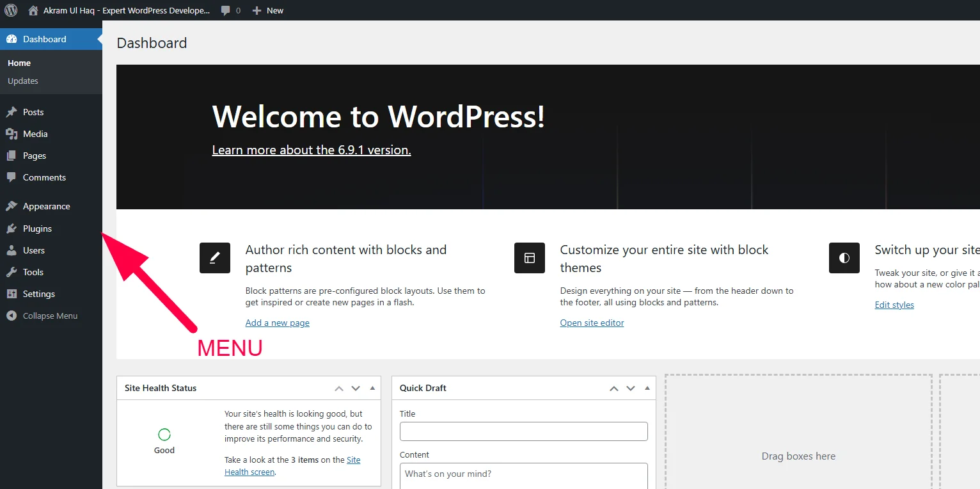Click the 'Open site editor' link
This screenshot has height=489, width=980.
click(x=592, y=323)
